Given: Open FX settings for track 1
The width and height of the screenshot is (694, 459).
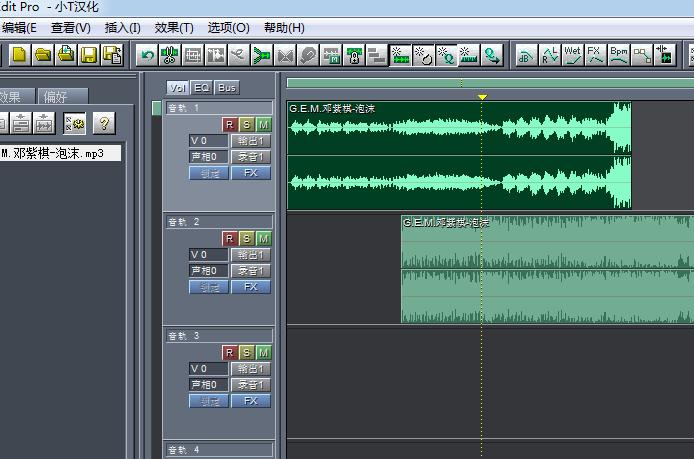Looking at the screenshot, I should pyautogui.click(x=251, y=173).
